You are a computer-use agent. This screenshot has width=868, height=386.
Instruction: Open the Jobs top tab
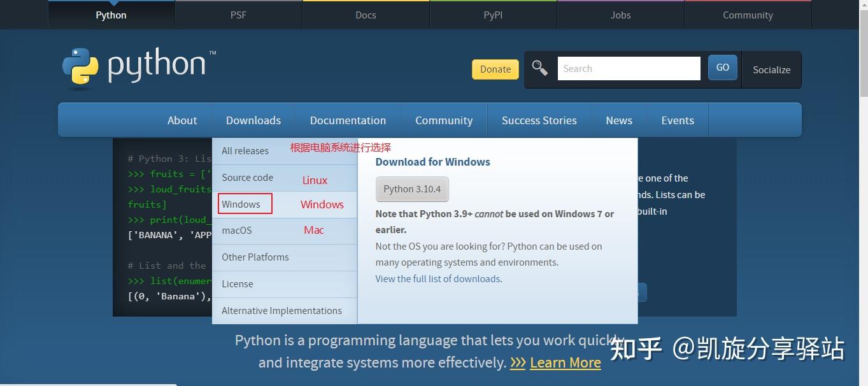point(620,15)
